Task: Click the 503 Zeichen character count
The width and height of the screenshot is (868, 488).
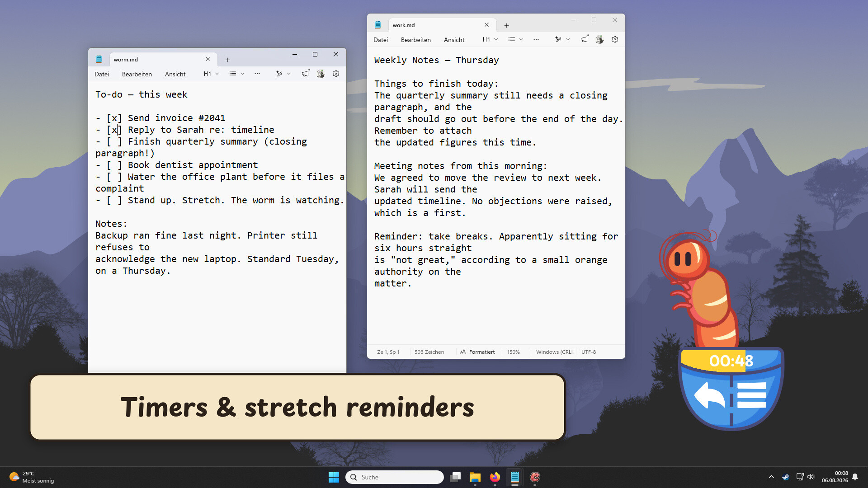Action: click(429, 352)
